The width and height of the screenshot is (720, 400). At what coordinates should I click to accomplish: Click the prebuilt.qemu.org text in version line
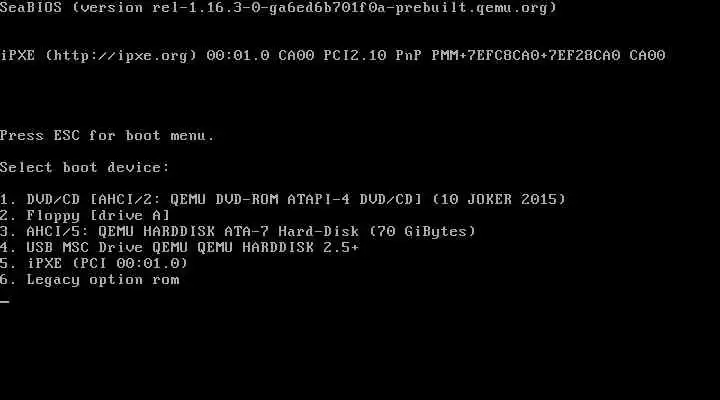(472, 8)
